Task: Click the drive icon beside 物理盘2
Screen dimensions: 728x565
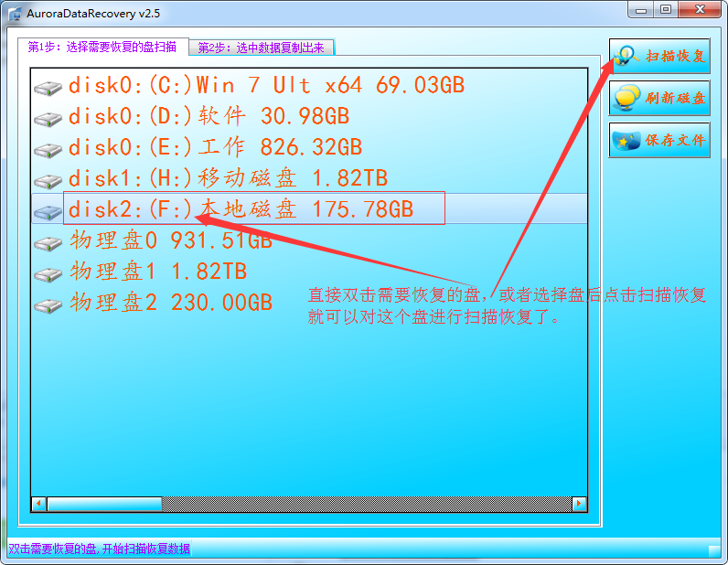Action: pos(47,305)
